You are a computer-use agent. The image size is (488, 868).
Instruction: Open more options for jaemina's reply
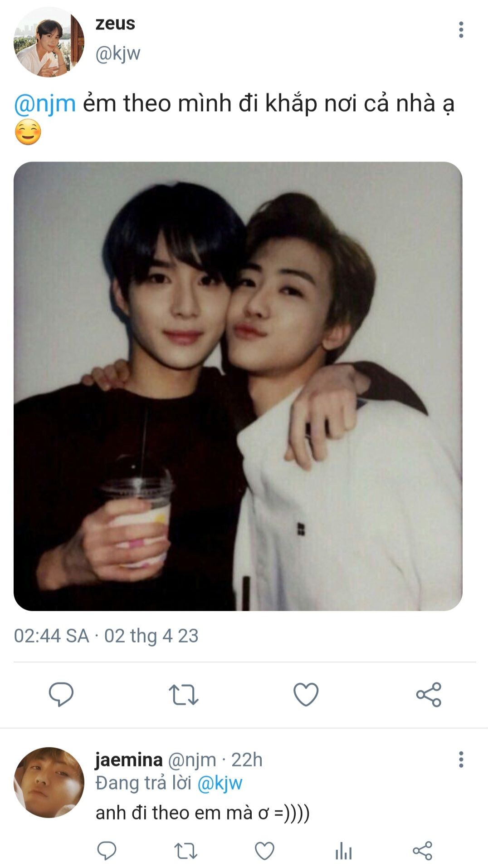[x=461, y=759]
